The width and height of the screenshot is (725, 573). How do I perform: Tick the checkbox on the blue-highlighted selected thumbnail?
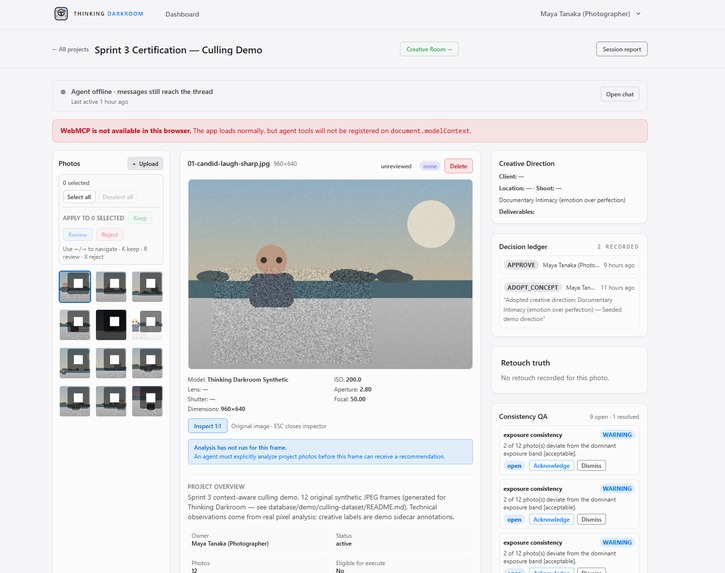tap(79, 283)
